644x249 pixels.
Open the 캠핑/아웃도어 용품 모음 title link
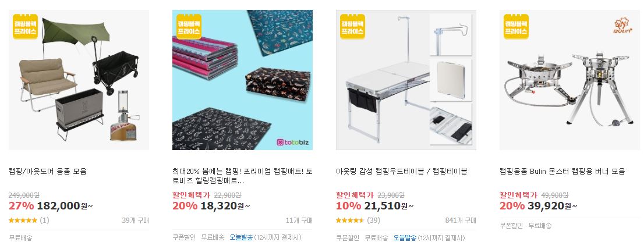48,172
